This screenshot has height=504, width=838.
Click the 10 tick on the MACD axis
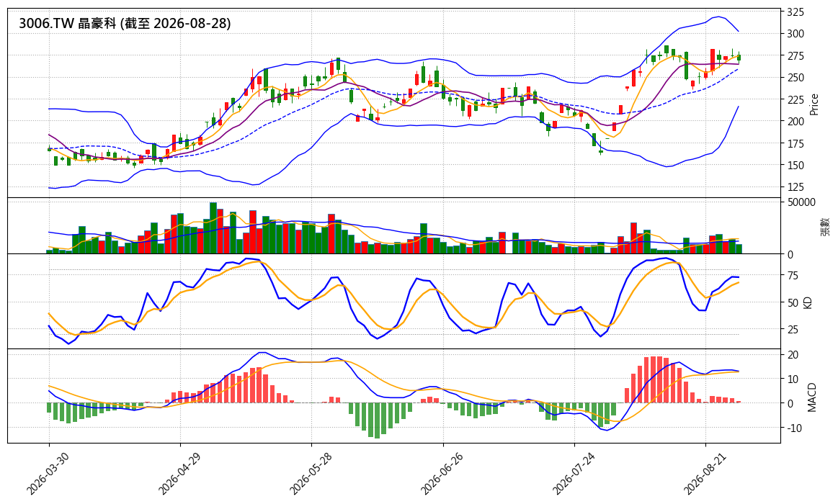(793, 379)
